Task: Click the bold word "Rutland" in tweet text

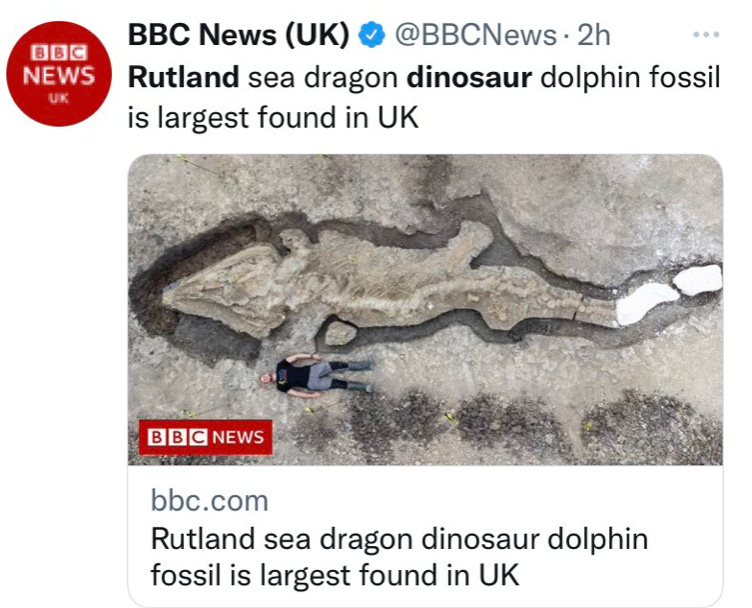Action: tap(184, 77)
